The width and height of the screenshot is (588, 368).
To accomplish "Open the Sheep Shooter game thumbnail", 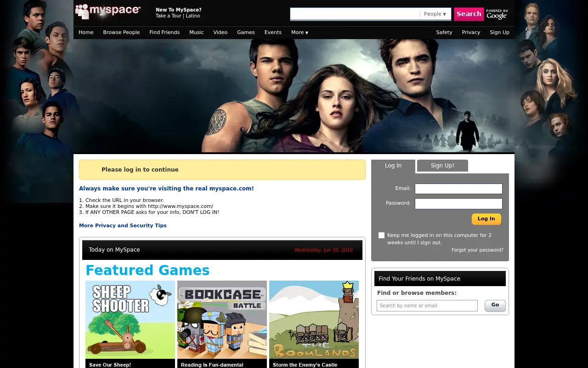I will tap(130, 320).
